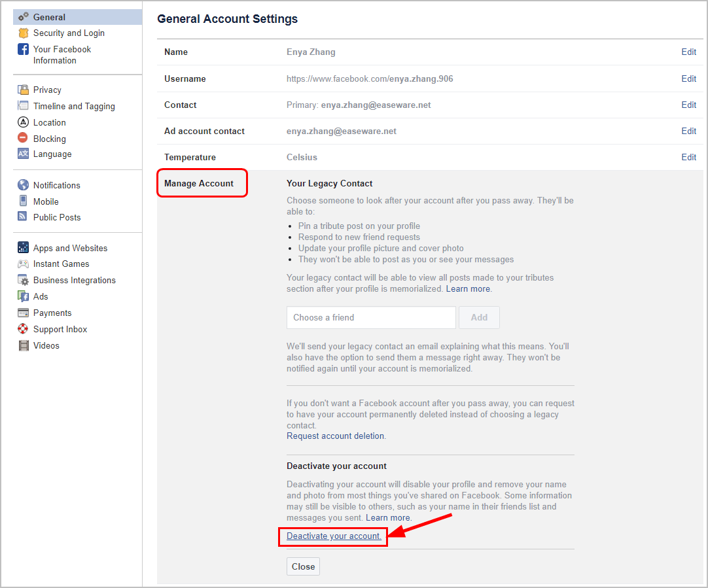This screenshot has width=708, height=588.
Task: Collapse the Manage Account section header
Action: coord(199,183)
